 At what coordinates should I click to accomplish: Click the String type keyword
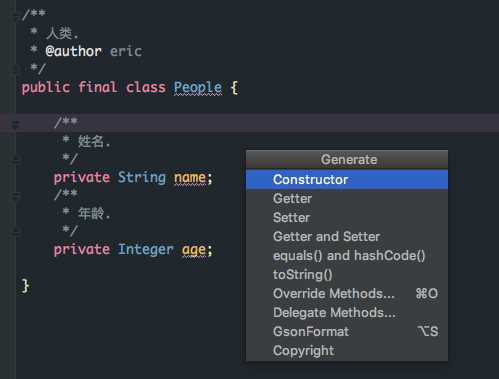point(142,178)
